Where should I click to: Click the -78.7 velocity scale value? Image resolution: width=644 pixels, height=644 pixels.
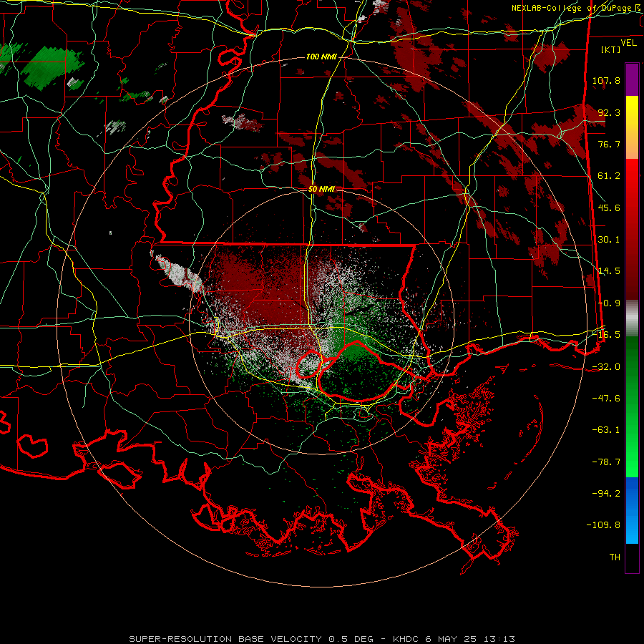click(x=606, y=462)
